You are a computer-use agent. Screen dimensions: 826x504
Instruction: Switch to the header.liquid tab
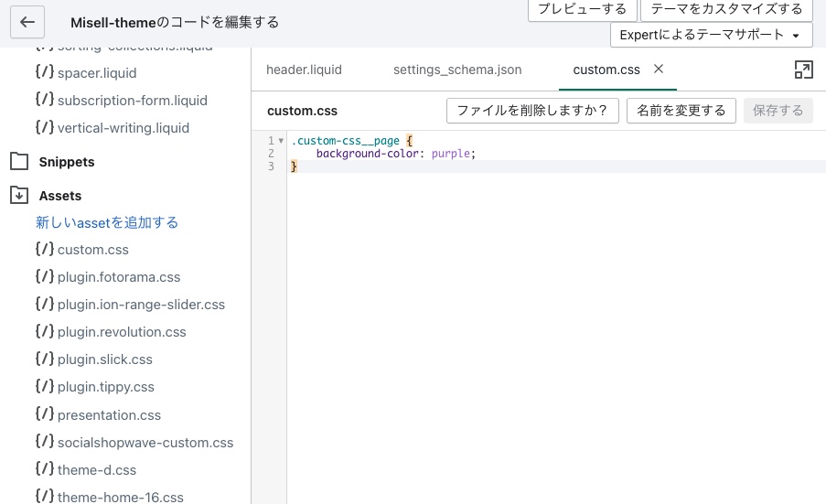click(304, 70)
